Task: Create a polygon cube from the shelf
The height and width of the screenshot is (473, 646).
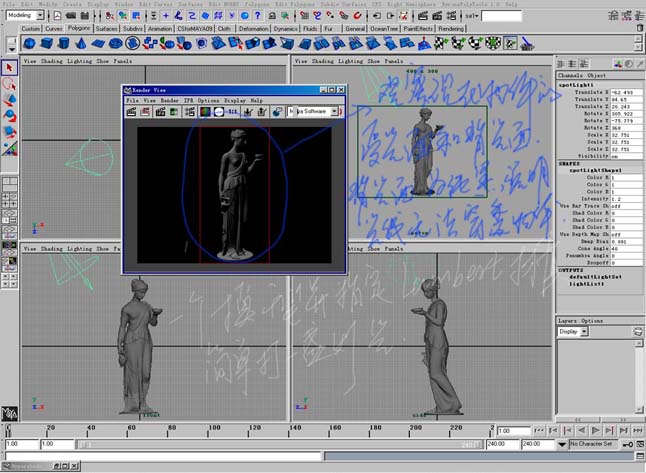Action: click(x=47, y=43)
